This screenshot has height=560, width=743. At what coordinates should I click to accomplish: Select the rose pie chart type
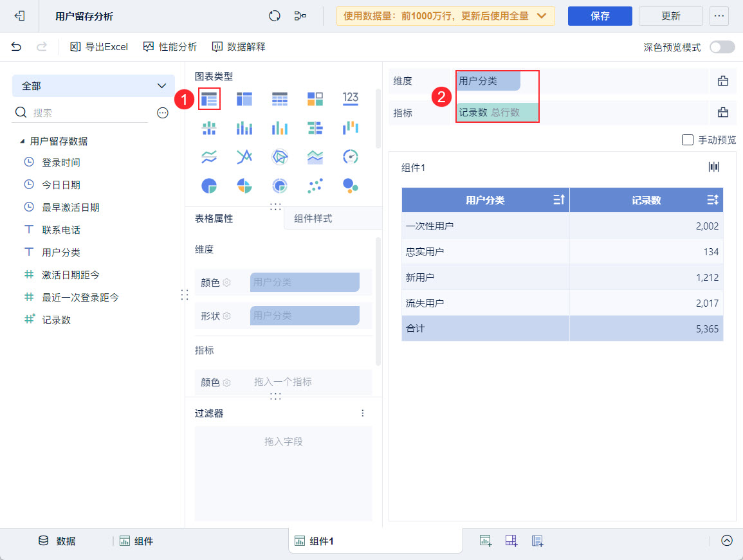244,186
